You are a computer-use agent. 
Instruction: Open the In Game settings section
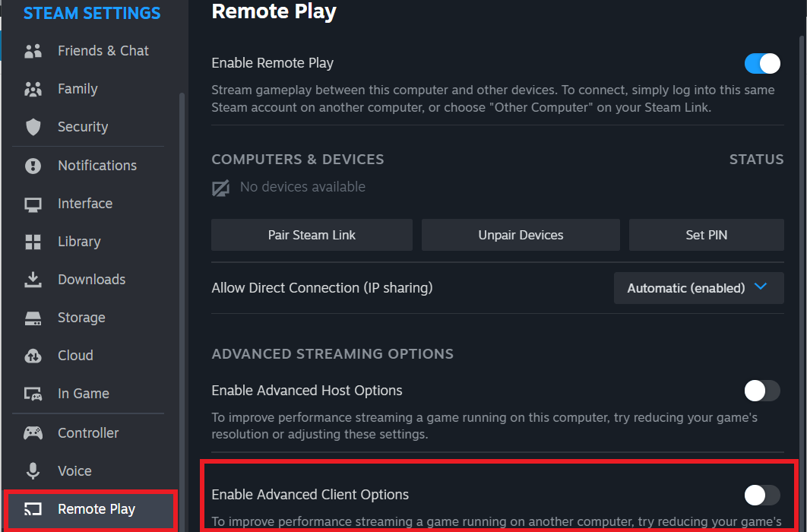click(x=33, y=393)
